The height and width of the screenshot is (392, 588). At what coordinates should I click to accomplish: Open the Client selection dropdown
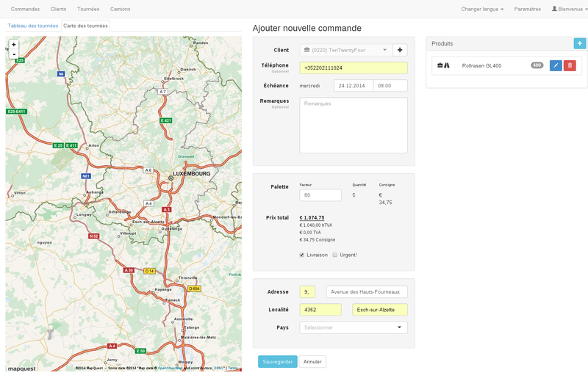(x=345, y=50)
